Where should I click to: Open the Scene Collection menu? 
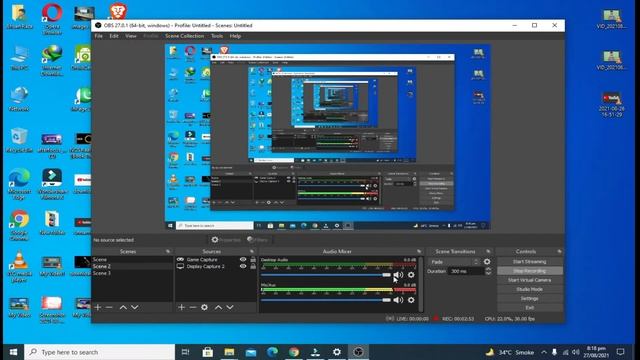coord(184,36)
